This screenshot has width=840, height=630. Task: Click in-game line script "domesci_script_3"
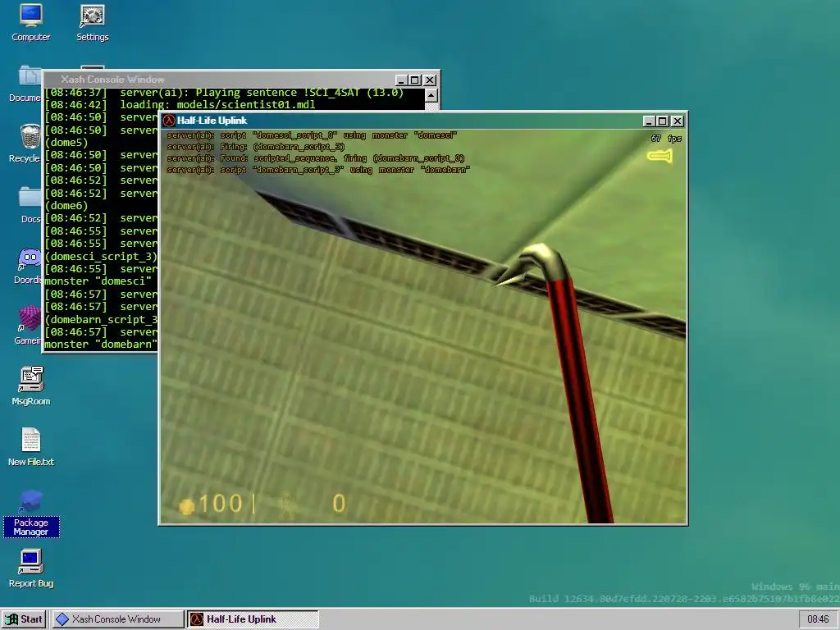pyautogui.click(x=312, y=135)
